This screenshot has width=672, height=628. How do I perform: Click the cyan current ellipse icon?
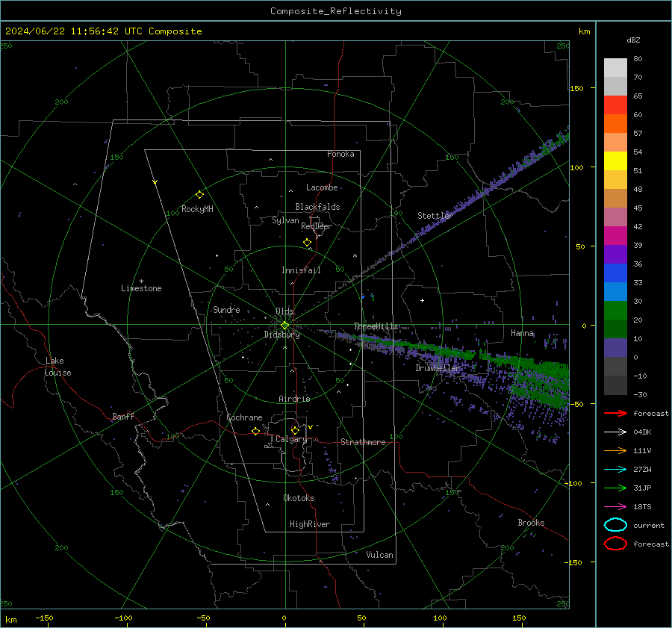point(615,525)
